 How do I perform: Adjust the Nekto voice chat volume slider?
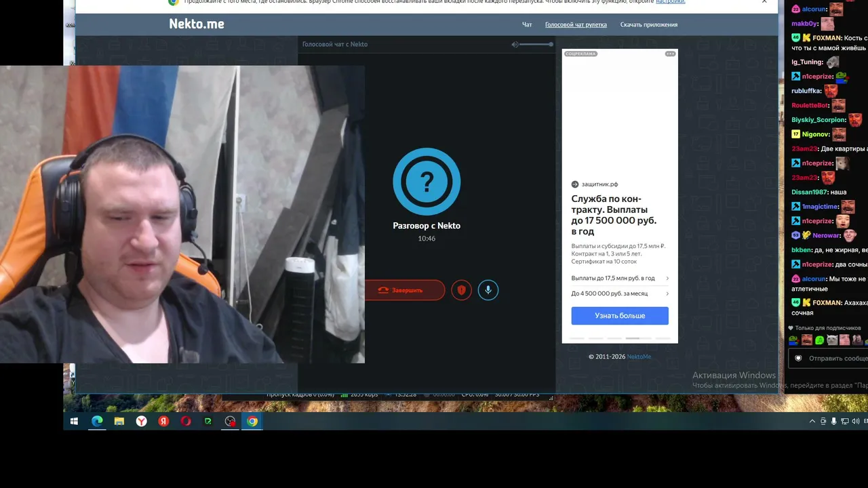(x=537, y=44)
